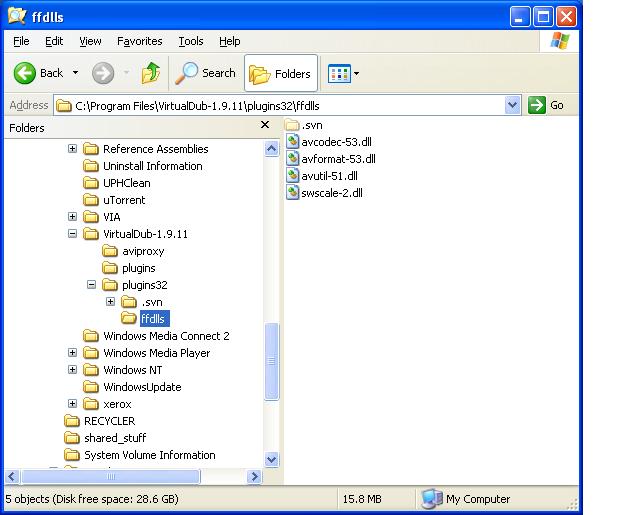Select the WindowsUpdate folder in tree

[142, 387]
